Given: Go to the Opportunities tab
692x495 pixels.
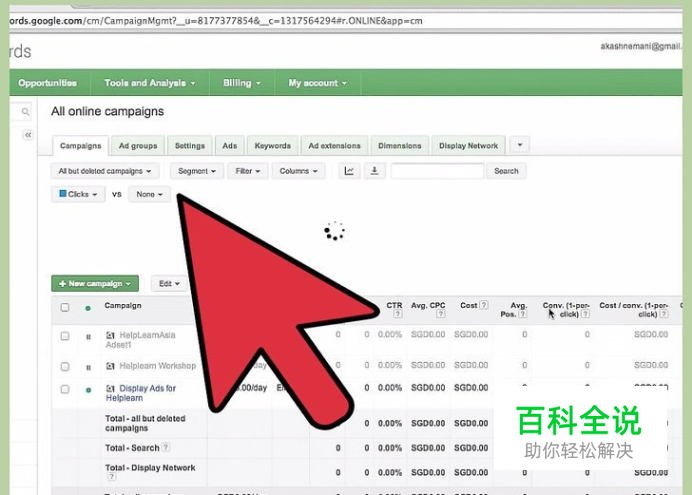Looking at the screenshot, I should tap(48, 83).
